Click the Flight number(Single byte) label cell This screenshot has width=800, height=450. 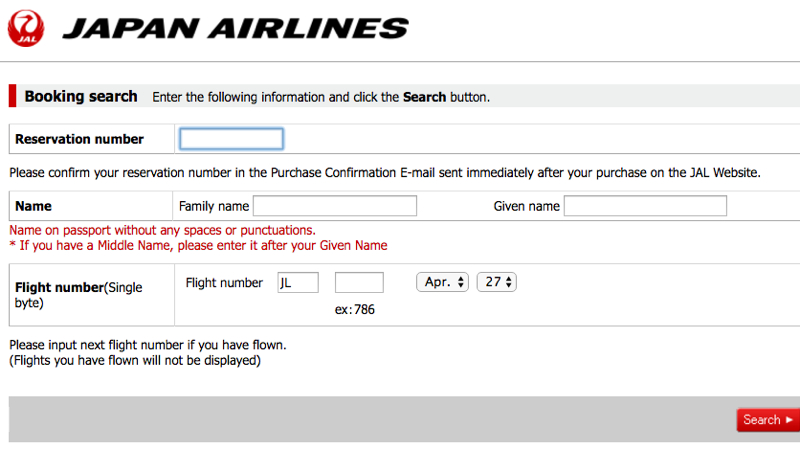(92, 295)
